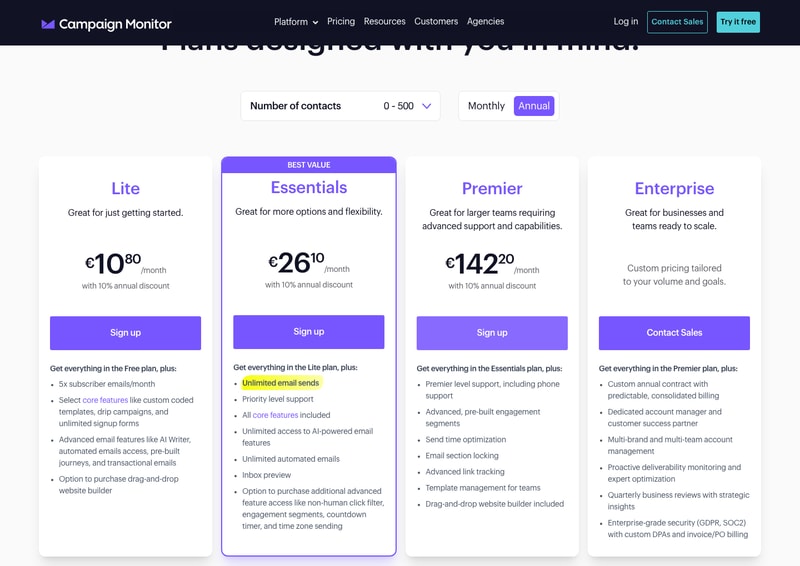This screenshot has width=800, height=566.
Task: Open core features link in Lite plan
Action: 105,400
